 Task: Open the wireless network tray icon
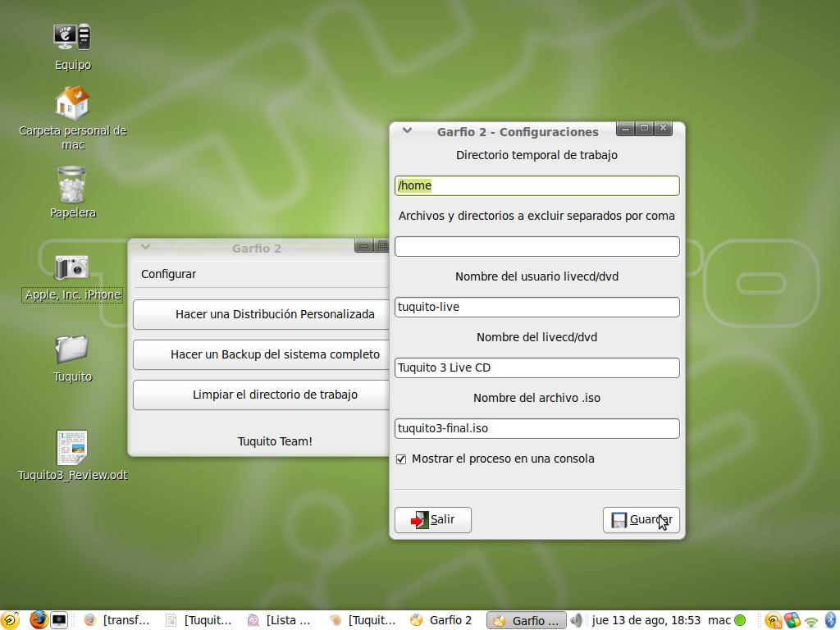pos(811,621)
